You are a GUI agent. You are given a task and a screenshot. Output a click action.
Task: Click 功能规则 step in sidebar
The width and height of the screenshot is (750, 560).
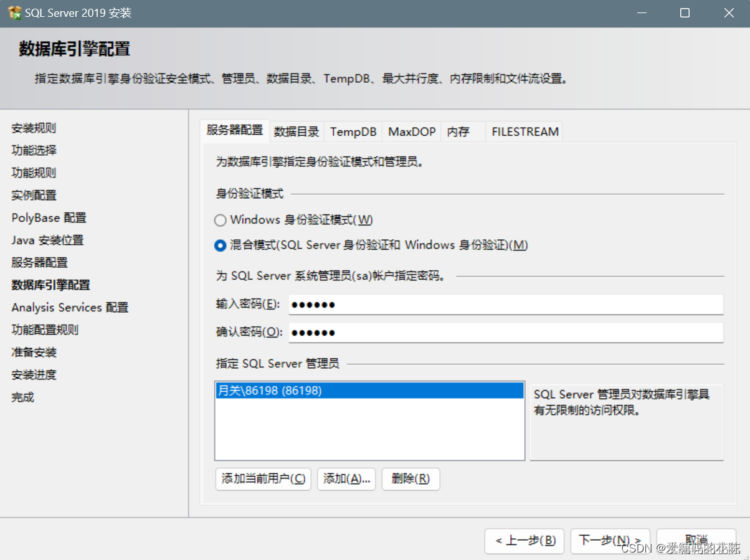[34, 173]
